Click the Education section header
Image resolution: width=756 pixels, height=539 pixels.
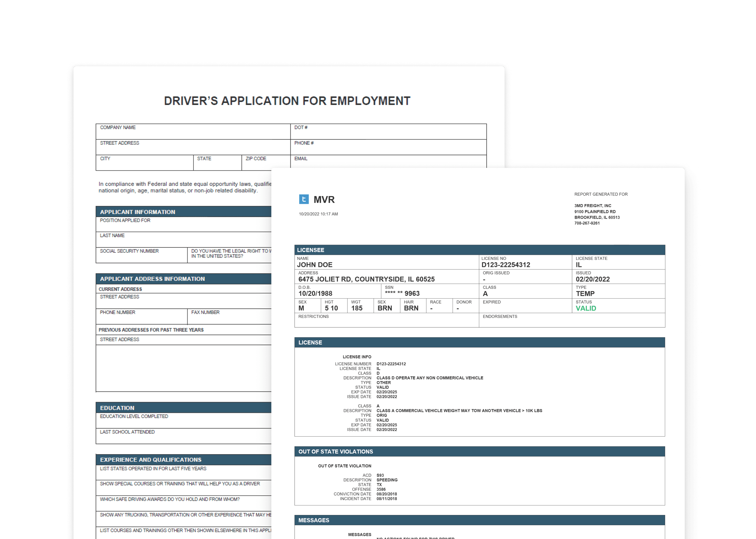click(x=184, y=408)
